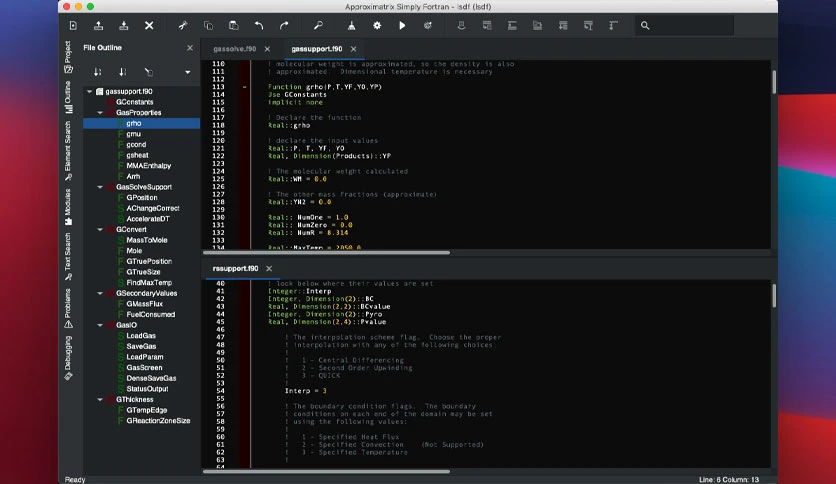836x484 pixels.
Task: Click lower editor vertical scrollbar thumb
Action: click(x=774, y=295)
